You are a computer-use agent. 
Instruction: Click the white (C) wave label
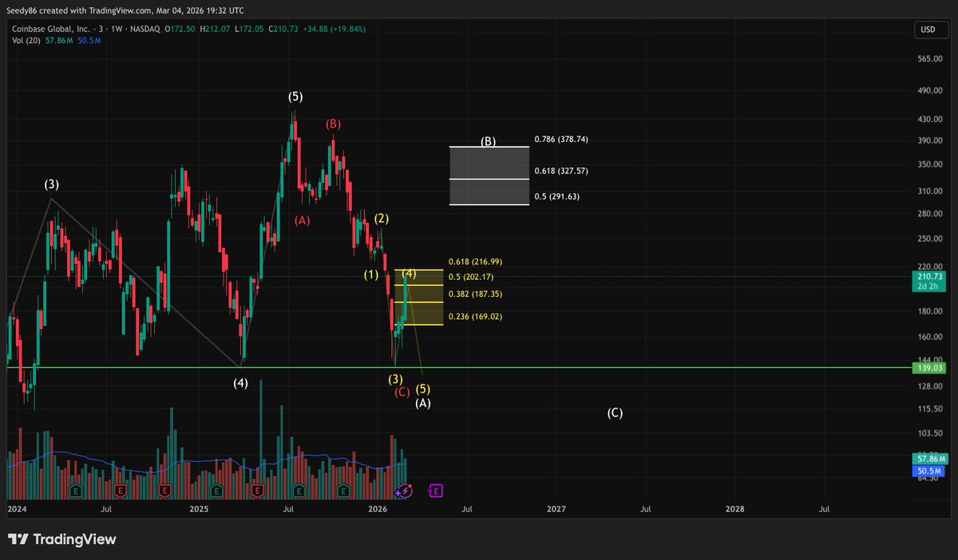615,413
